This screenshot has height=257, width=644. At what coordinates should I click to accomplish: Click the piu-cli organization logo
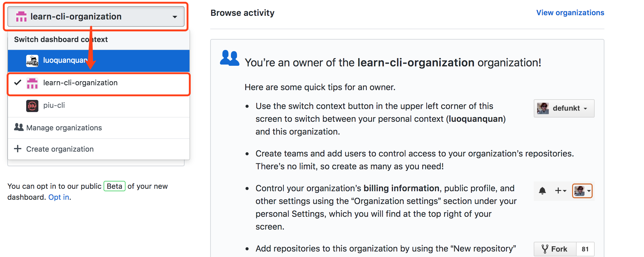coord(32,106)
